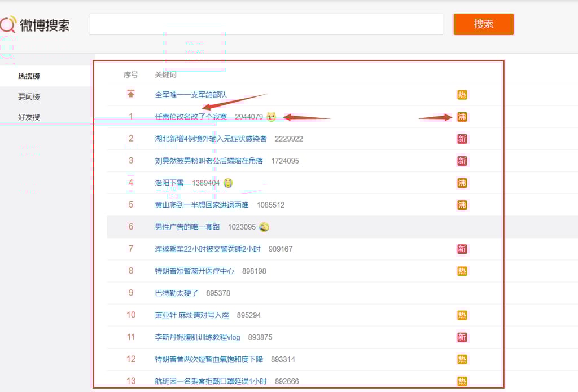Open topic 巴特勒太硬了
Viewport: 578px width, 392px height.
[x=176, y=293]
